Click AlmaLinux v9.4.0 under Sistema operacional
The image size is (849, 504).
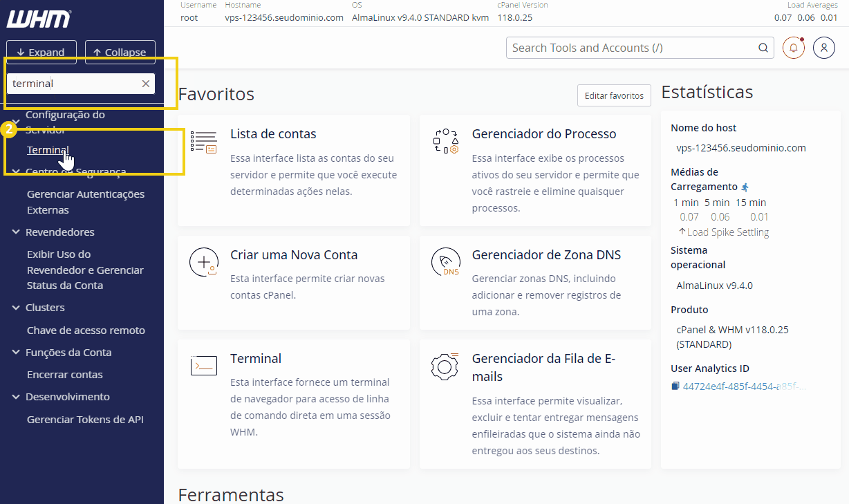pos(715,285)
